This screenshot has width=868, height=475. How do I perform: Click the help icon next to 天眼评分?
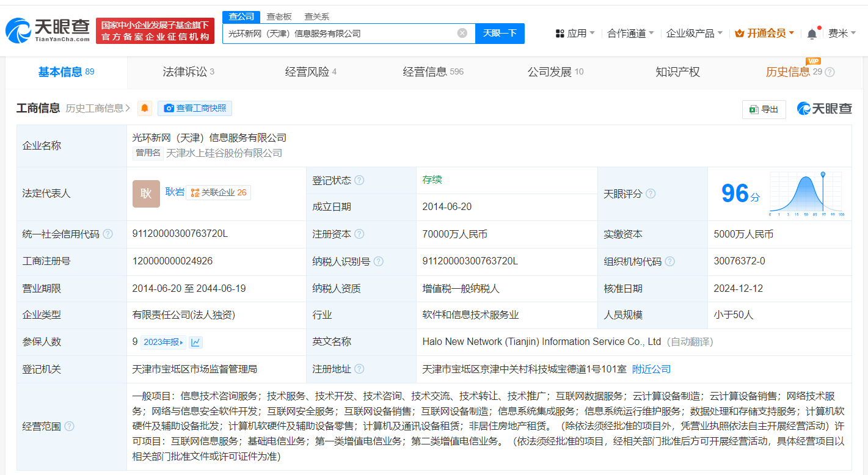pyautogui.click(x=651, y=194)
